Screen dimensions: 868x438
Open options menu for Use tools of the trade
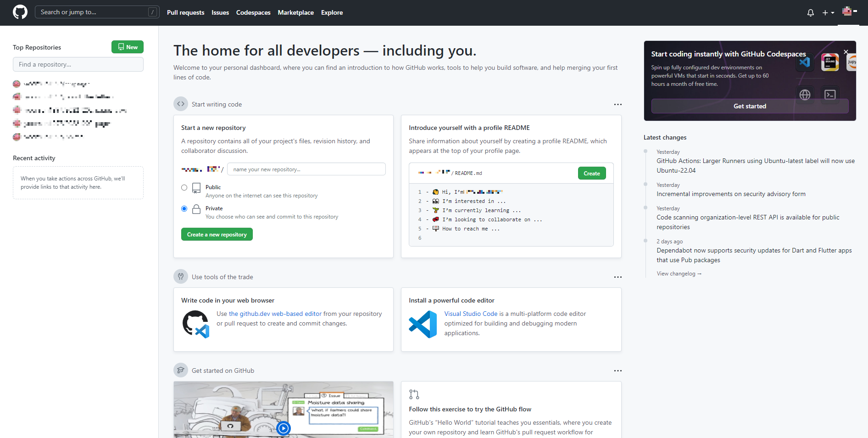coord(618,277)
